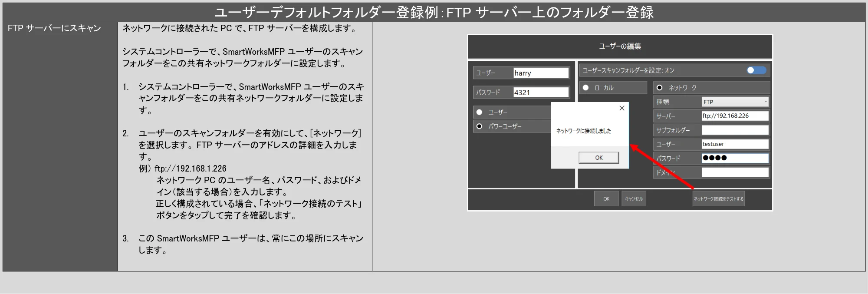Click the empty ドメイン field
The width and height of the screenshot is (868, 294).
point(735,172)
